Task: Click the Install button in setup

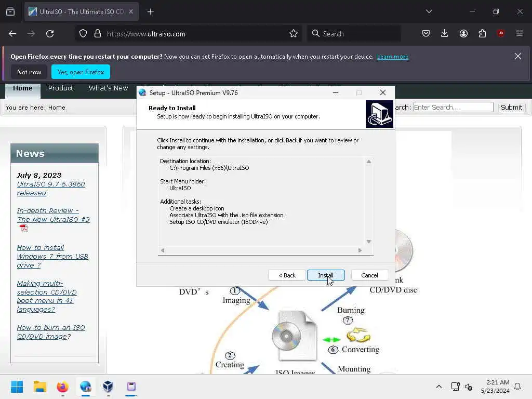Action: [x=326, y=275]
